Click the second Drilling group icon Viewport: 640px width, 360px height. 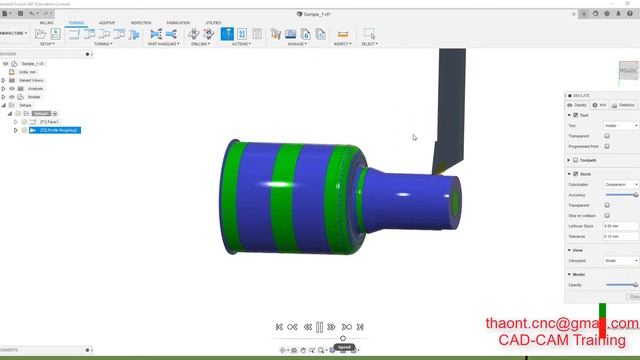[x=209, y=34]
